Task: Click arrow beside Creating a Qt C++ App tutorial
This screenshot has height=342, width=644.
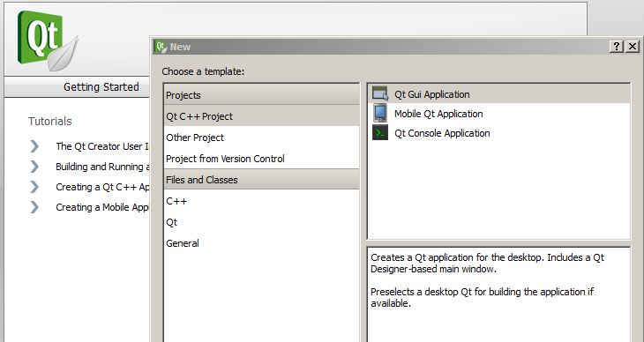Action: [34, 187]
